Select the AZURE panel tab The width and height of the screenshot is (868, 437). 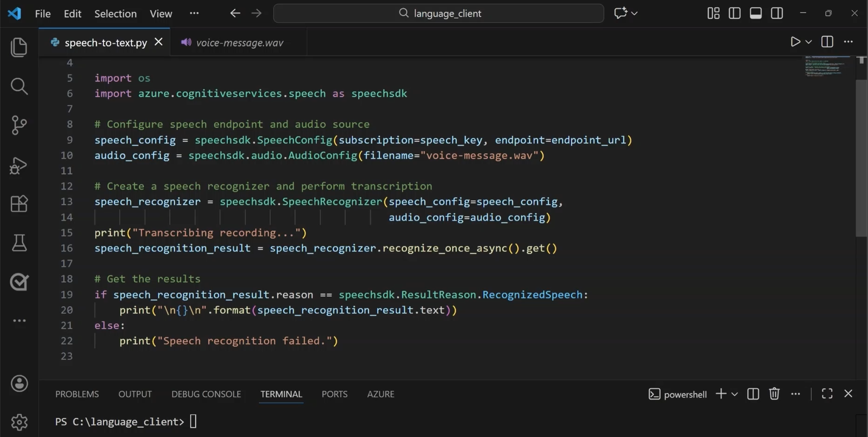click(380, 394)
